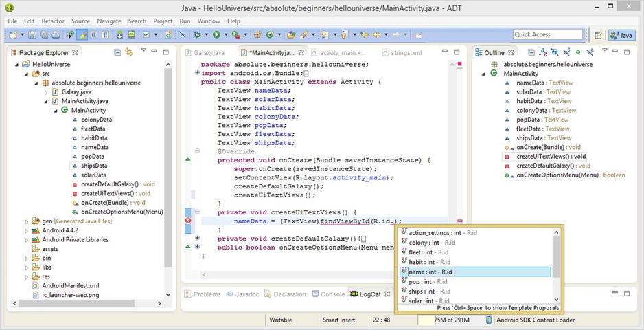Image resolution: width=644 pixels, height=330 pixels.
Task: Toggle Hide Fields in Outline
Action: click(555, 52)
